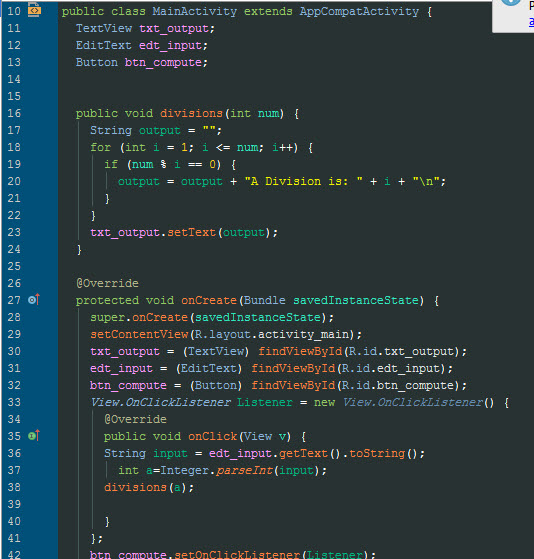Click the related XML file gutter icon on line 10
This screenshot has height=559, width=534.
(34, 9)
